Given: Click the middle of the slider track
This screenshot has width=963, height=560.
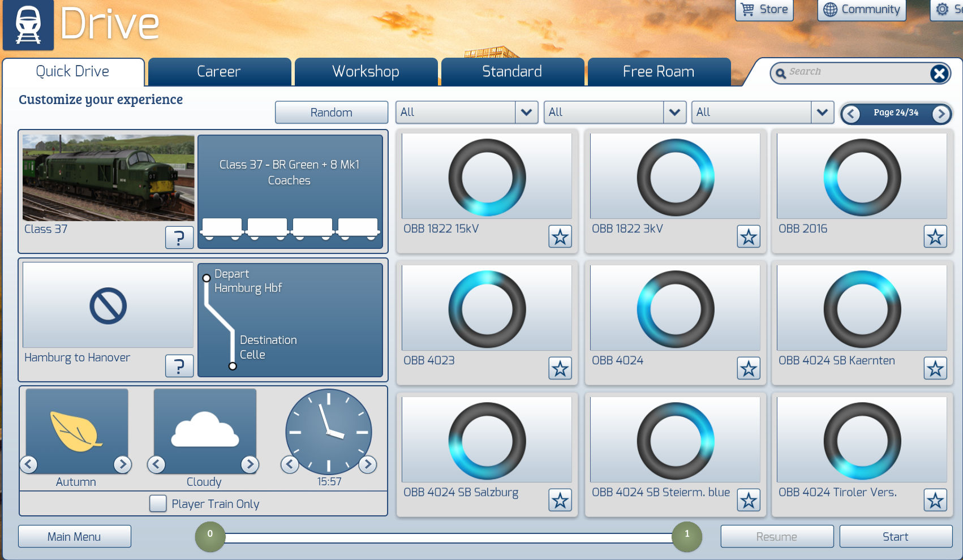Looking at the screenshot, I should 448,537.
